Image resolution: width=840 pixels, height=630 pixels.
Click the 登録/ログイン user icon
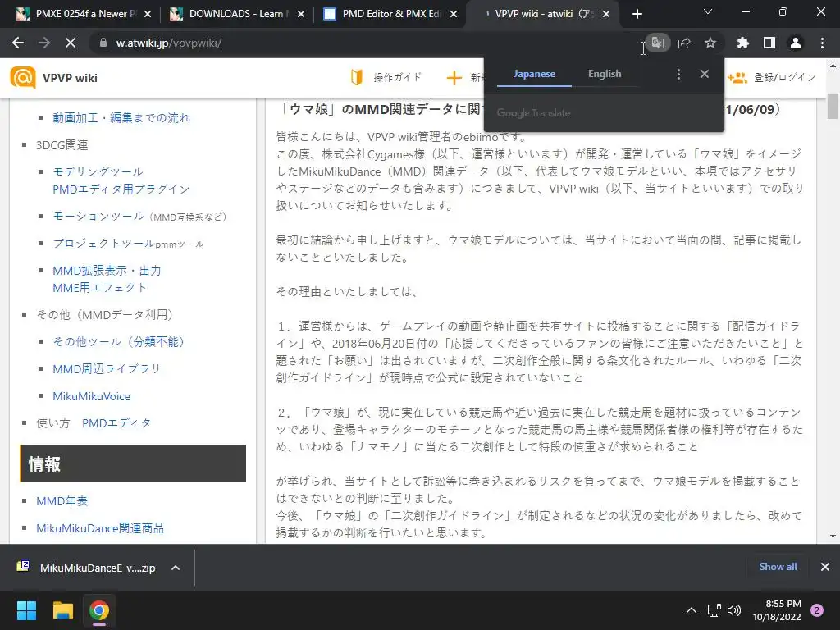point(737,78)
